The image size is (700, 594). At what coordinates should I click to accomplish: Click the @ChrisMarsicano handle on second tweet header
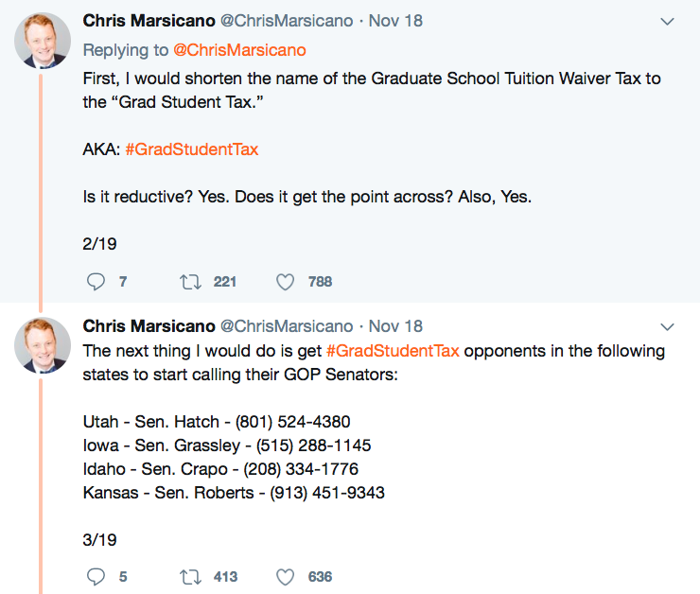(287, 326)
